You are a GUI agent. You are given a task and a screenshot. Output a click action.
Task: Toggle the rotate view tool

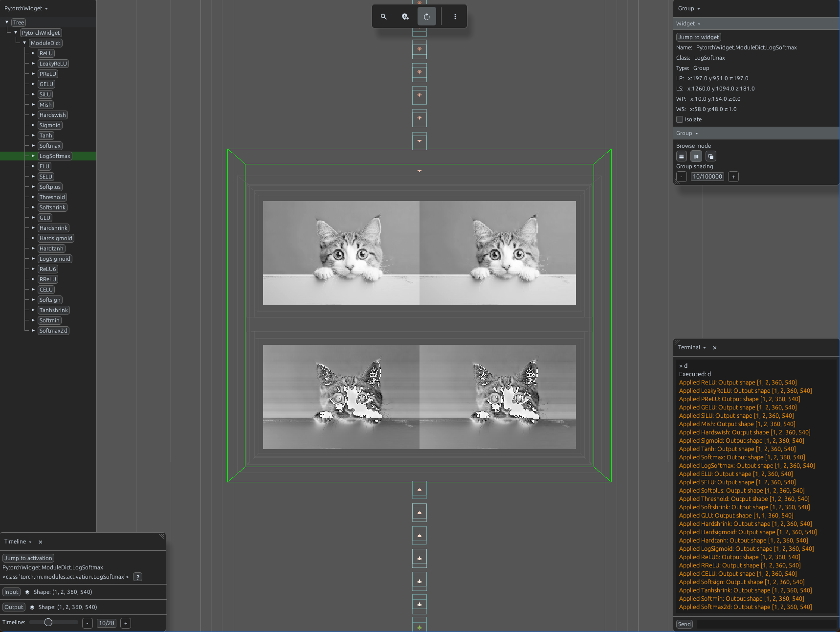coord(427,17)
